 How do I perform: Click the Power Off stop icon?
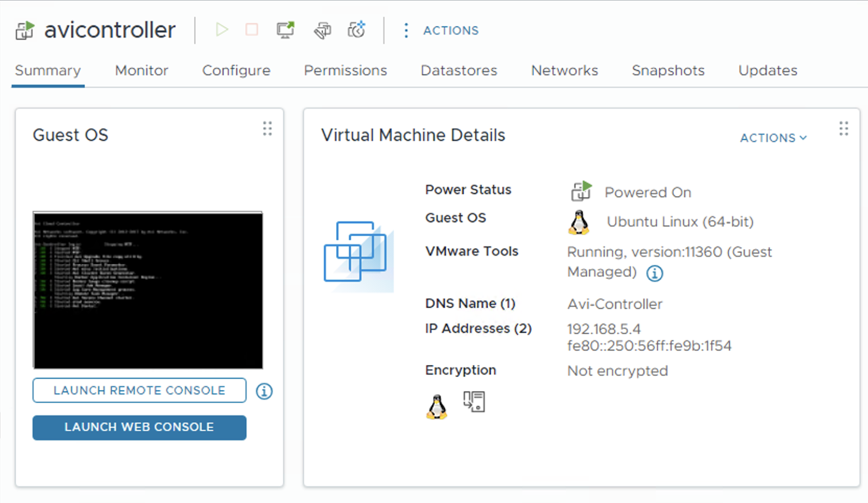pos(252,29)
